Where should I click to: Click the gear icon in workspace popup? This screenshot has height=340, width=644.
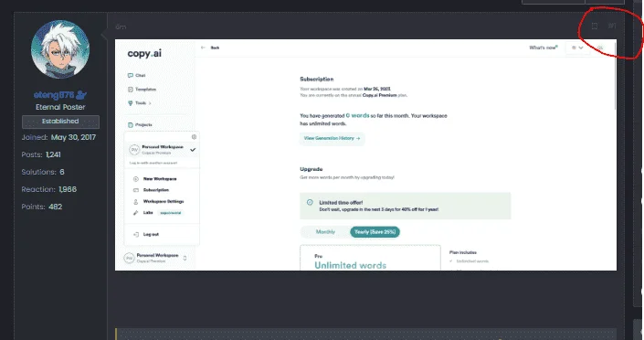point(194,137)
